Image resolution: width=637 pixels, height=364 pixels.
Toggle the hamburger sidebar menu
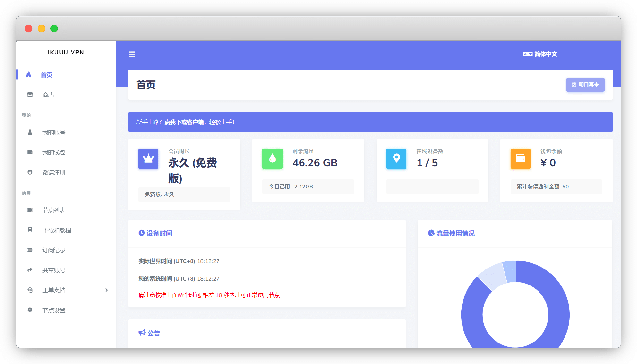132,54
